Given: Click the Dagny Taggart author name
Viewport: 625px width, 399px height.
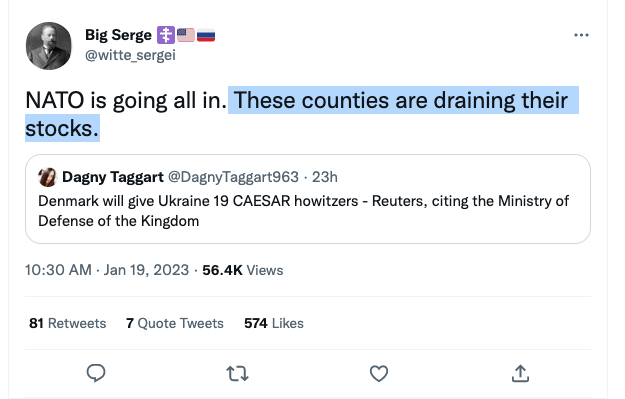Looking at the screenshot, I should point(113,177).
